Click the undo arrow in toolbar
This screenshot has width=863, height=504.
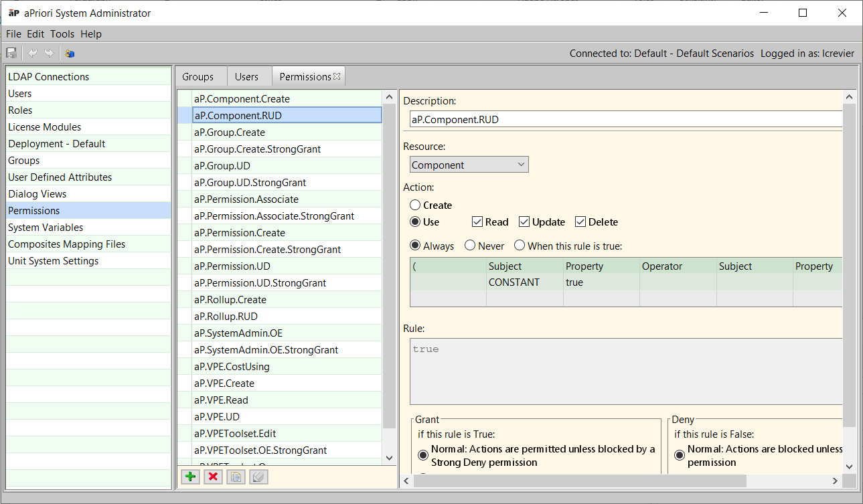[32, 54]
